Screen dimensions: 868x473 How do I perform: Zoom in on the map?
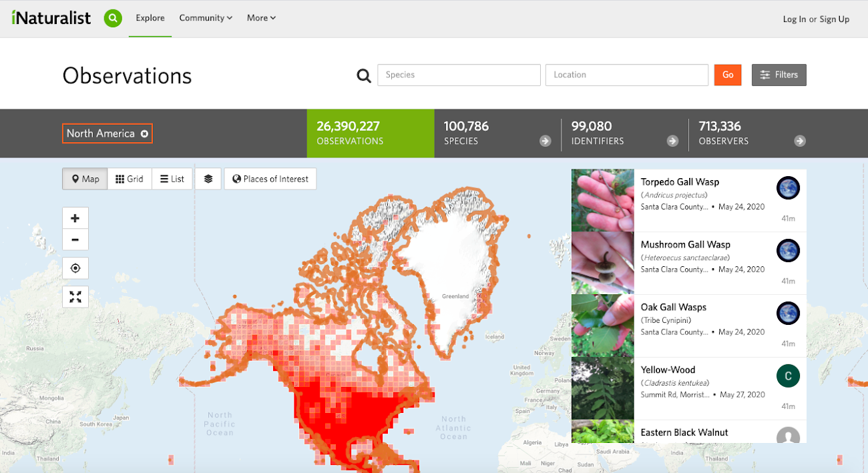point(75,218)
